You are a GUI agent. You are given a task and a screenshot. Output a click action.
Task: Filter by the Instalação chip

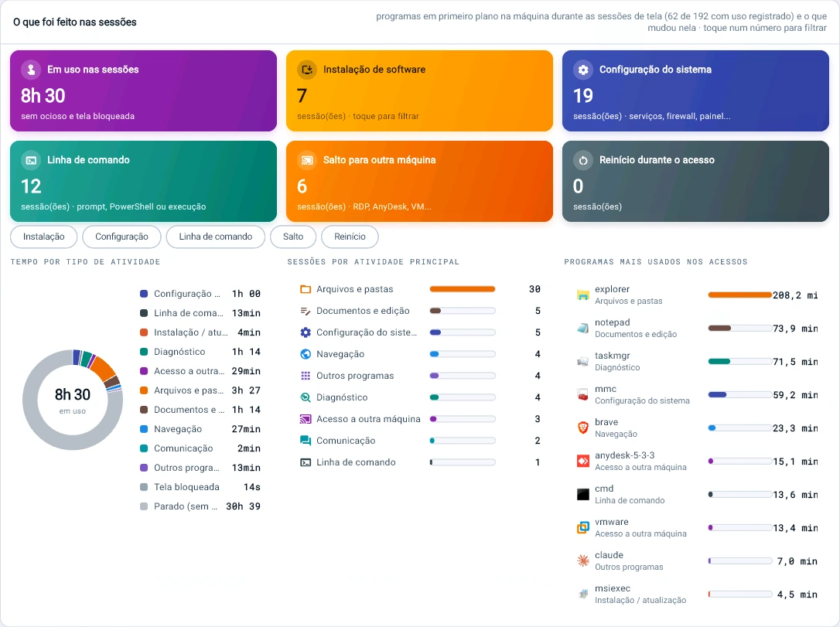click(x=44, y=237)
